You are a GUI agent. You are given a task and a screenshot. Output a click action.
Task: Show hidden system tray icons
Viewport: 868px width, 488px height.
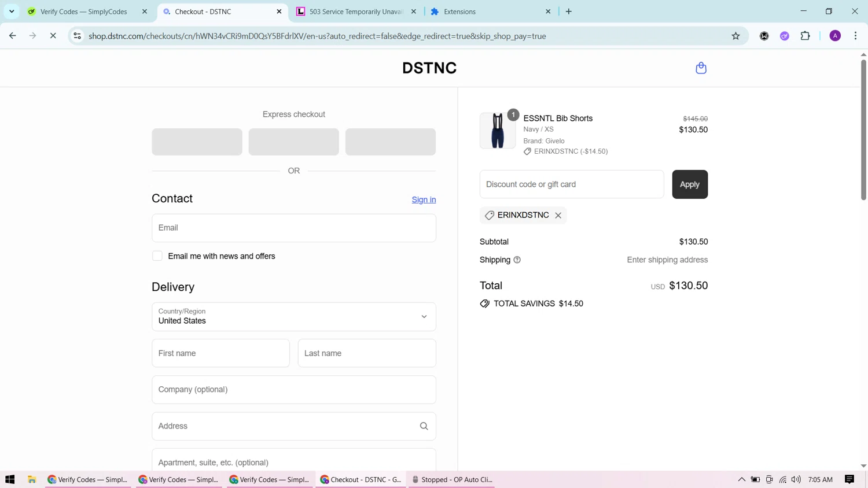coord(741,479)
